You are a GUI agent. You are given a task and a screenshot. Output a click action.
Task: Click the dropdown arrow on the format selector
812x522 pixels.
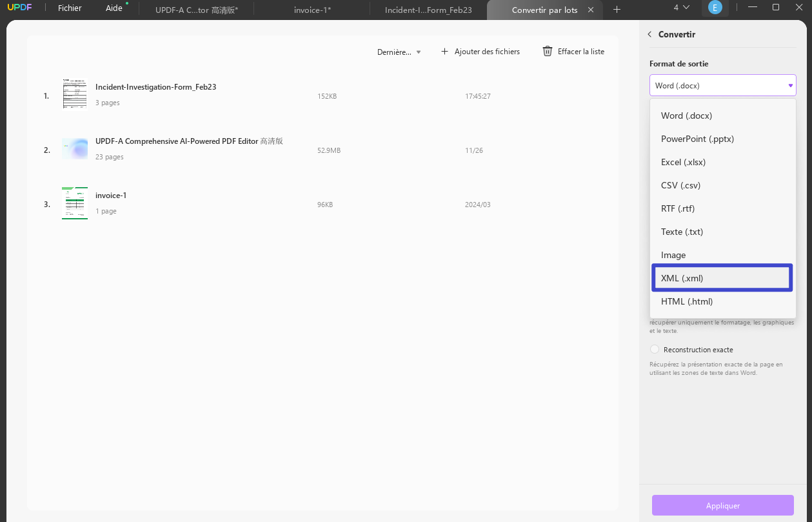point(789,85)
